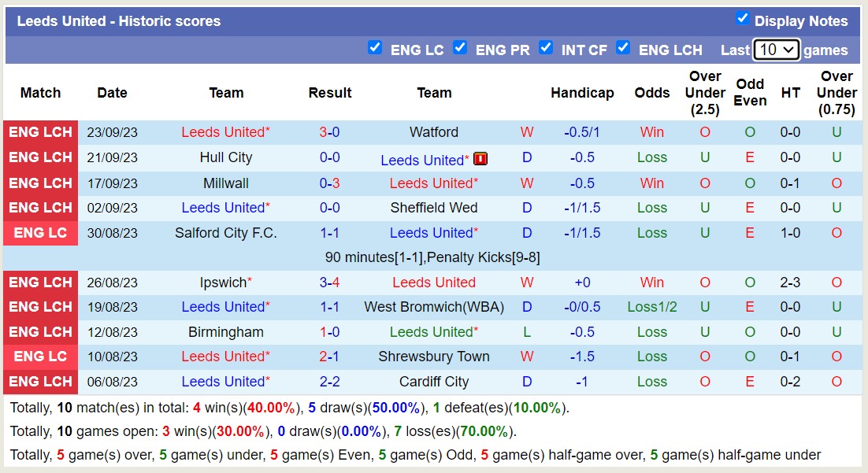
Task: Select the Millwall team name
Action: click(226, 183)
